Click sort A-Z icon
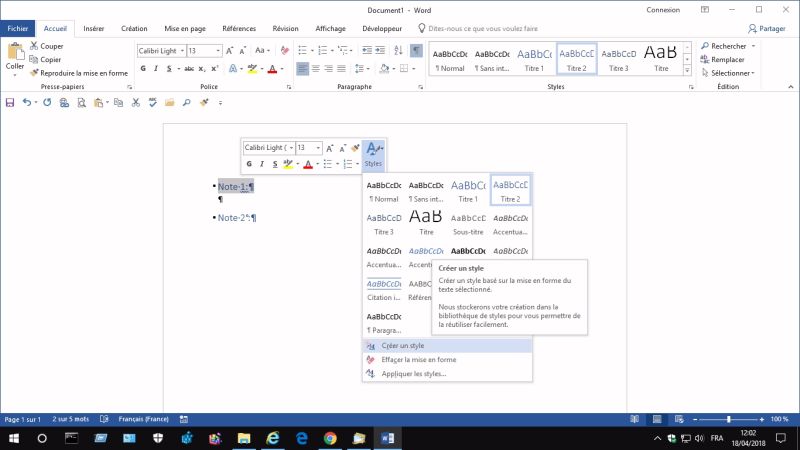The image size is (800, 450). 398,51
